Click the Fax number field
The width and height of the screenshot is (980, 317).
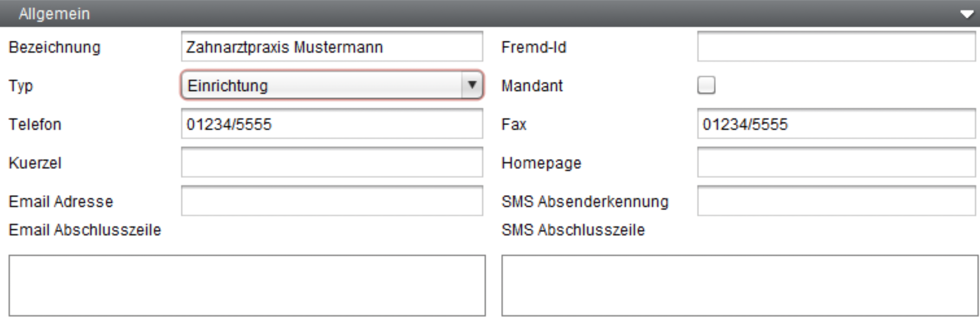point(837,123)
